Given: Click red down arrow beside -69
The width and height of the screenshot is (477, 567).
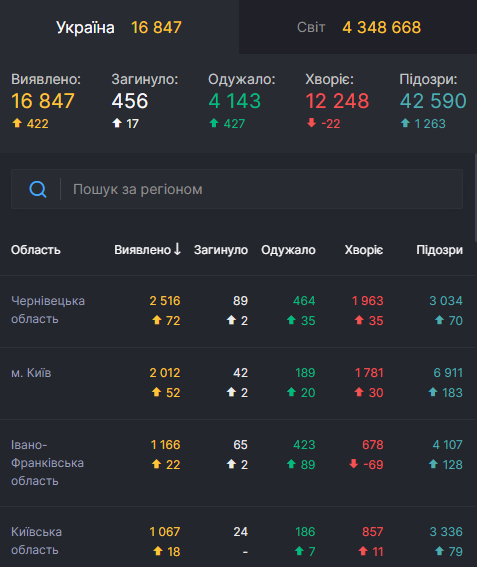Looking at the screenshot, I should pyautogui.click(x=354, y=464).
